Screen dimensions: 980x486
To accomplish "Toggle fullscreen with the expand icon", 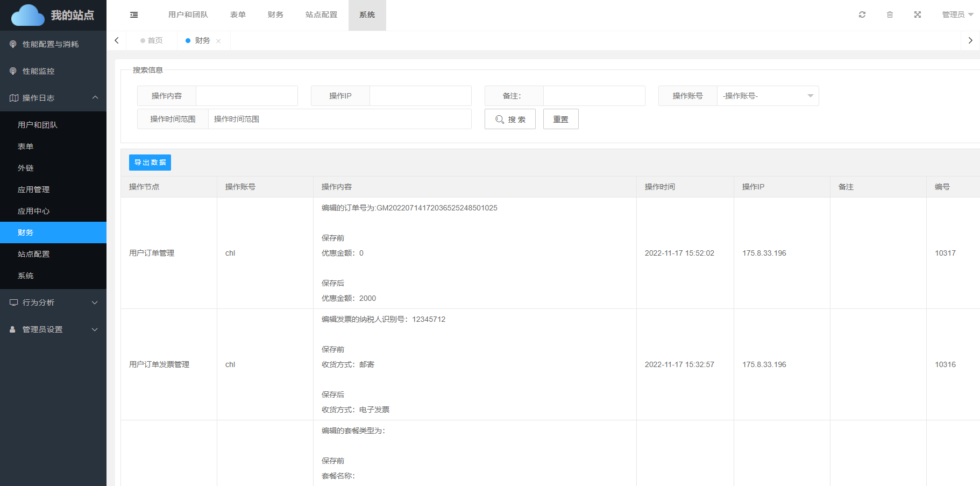I will click(x=918, y=15).
